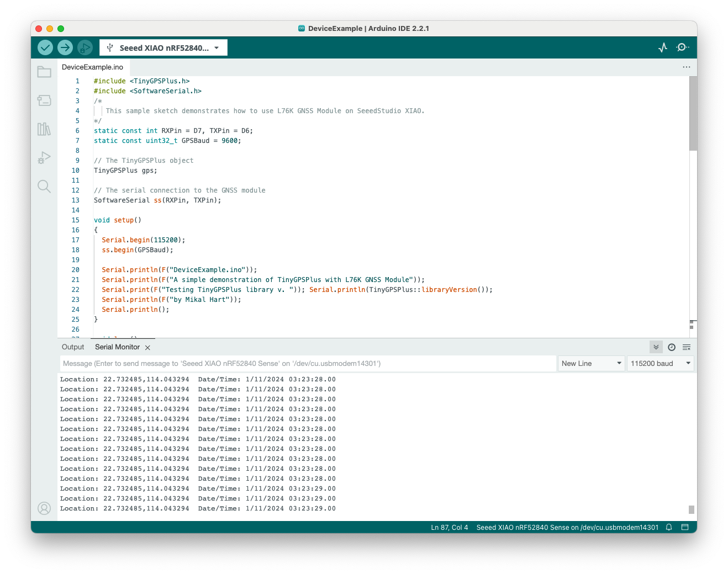Click the Serial Monitor scrollbar thumb
This screenshot has width=728, height=574.
point(692,509)
